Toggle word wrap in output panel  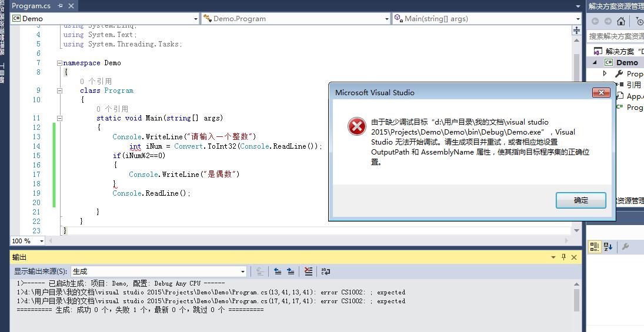pos(326,271)
